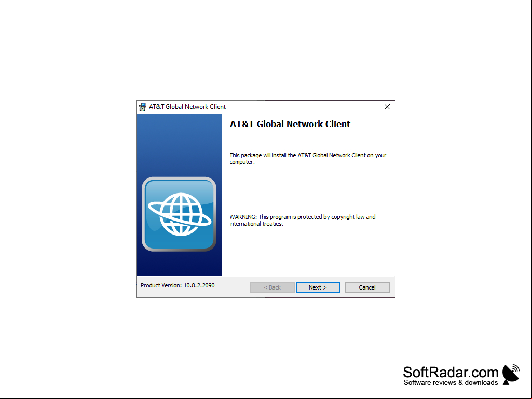
Task: Click the globe network client logo
Action: click(x=179, y=214)
